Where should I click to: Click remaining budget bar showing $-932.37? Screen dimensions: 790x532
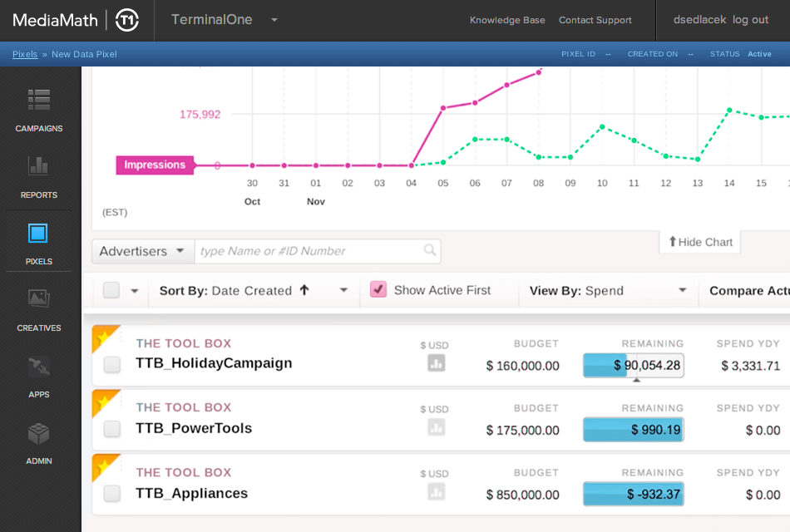pos(634,495)
